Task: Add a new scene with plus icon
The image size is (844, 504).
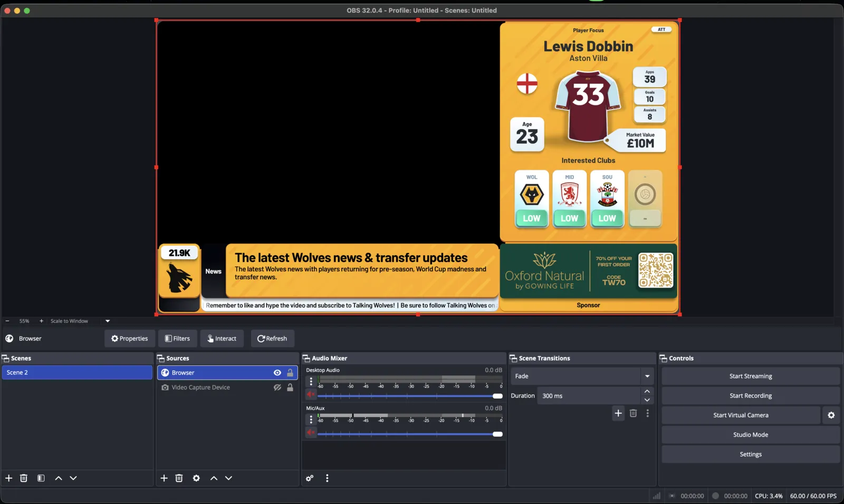Action: coord(9,478)
